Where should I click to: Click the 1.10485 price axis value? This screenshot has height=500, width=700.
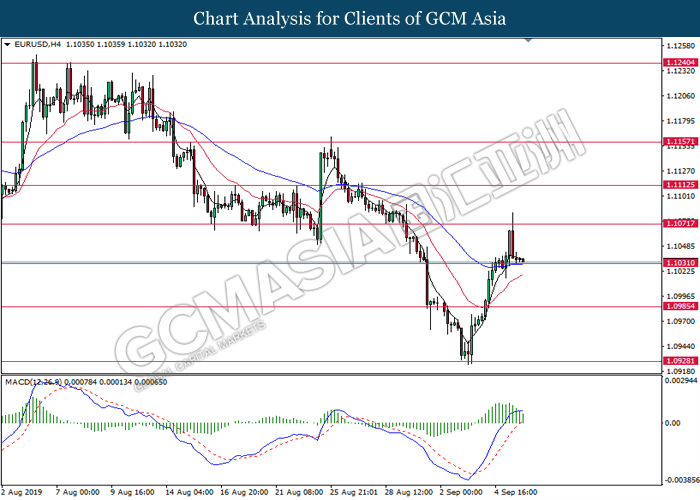coord(681,246)
